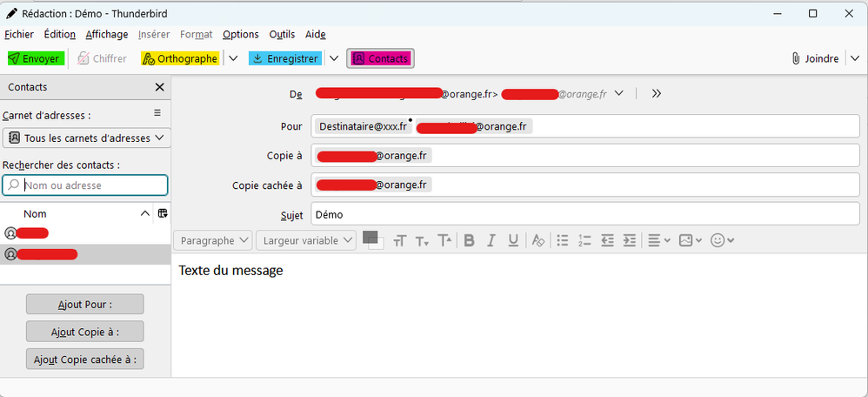
Task: Toggle italic formatting
Action: coord(491,240)
